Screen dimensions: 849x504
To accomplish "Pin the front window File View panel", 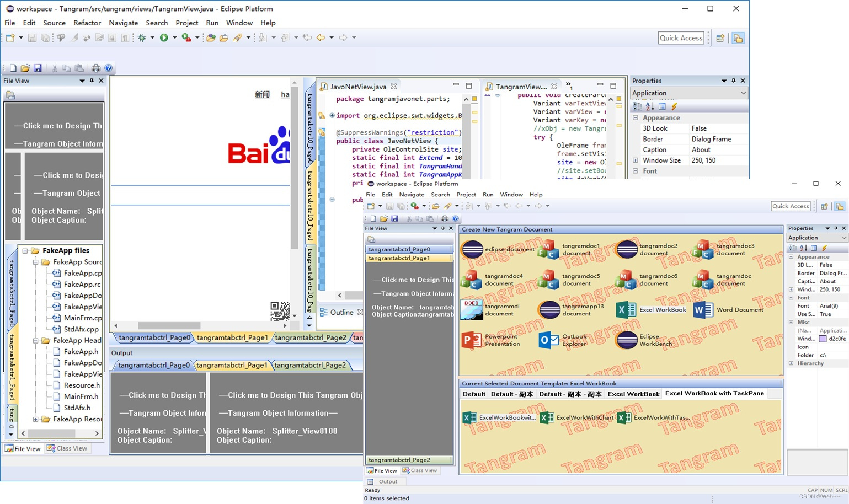I will point(442,228).
